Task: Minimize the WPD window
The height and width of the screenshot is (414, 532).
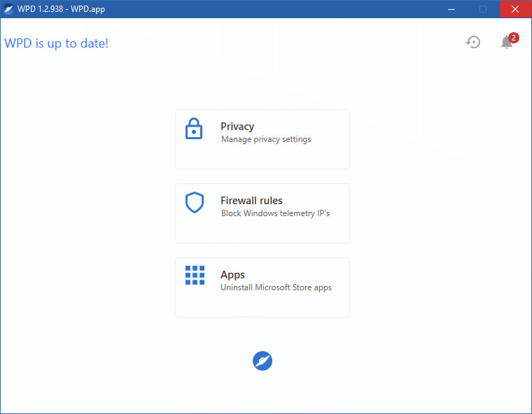Action: [451, 9]
